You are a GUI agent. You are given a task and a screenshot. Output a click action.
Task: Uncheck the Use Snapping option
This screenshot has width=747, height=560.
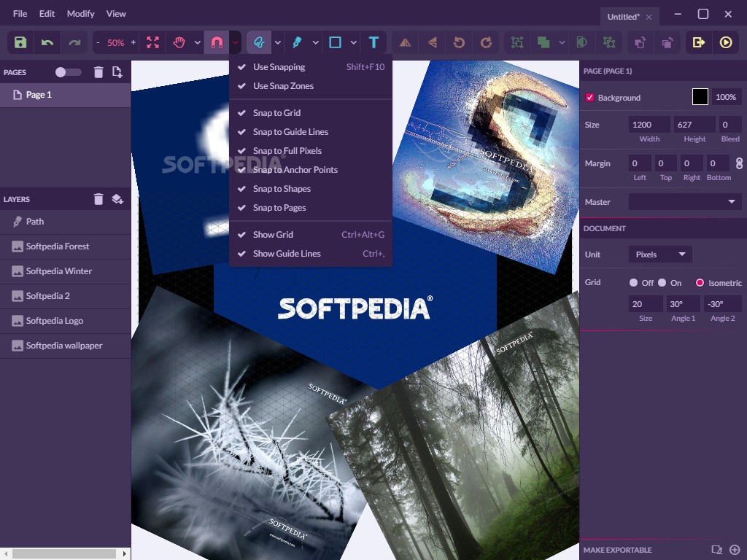[311, 66]
